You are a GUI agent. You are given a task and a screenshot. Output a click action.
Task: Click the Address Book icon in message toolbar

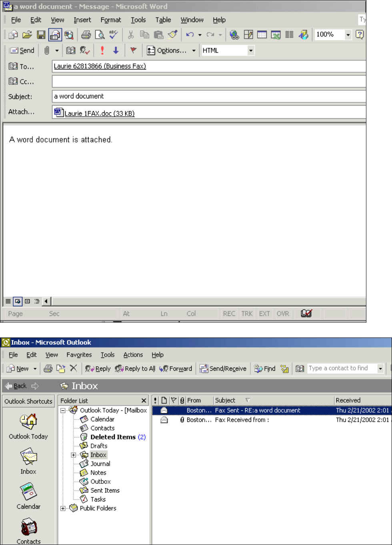coord(71,50)
